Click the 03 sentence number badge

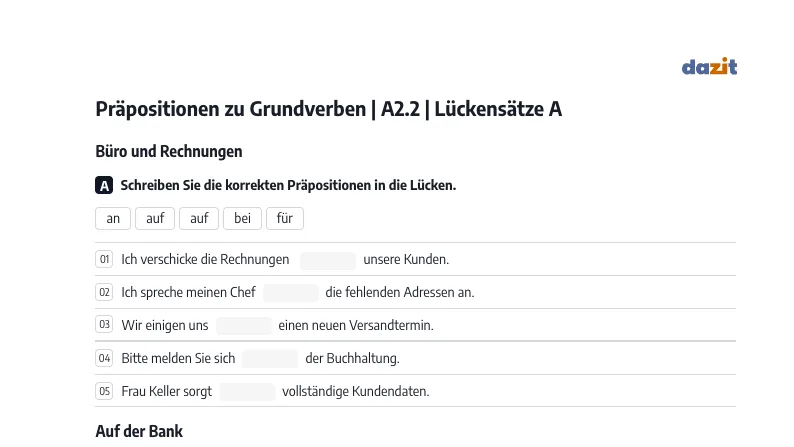pyautogui.click(x=104, y=324)
